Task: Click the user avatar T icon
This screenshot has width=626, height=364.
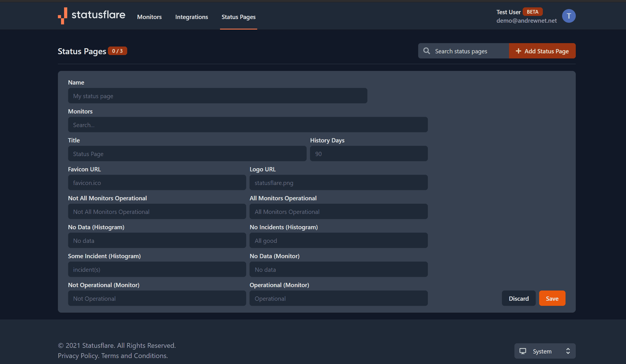Action: pos(569,16)
